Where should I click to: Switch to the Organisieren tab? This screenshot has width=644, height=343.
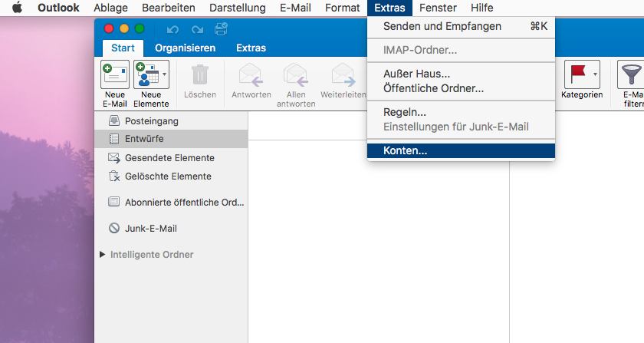pos(185,48)
